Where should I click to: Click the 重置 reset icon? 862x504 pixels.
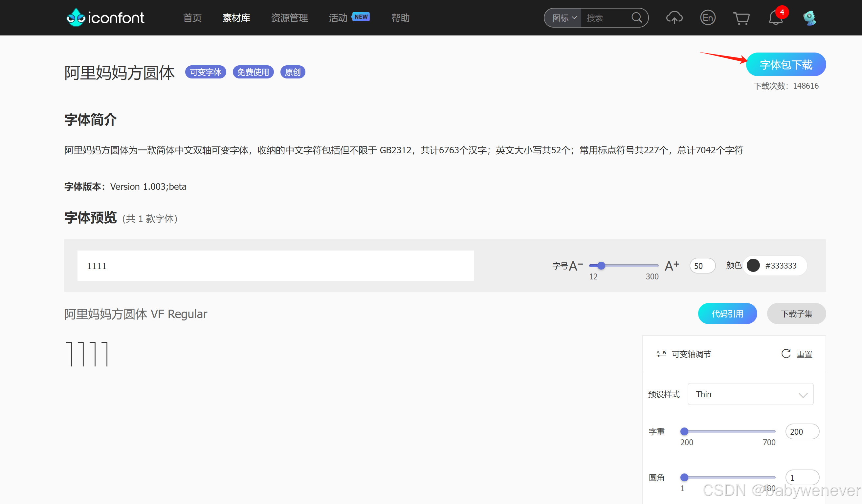[x=786, y=354]
